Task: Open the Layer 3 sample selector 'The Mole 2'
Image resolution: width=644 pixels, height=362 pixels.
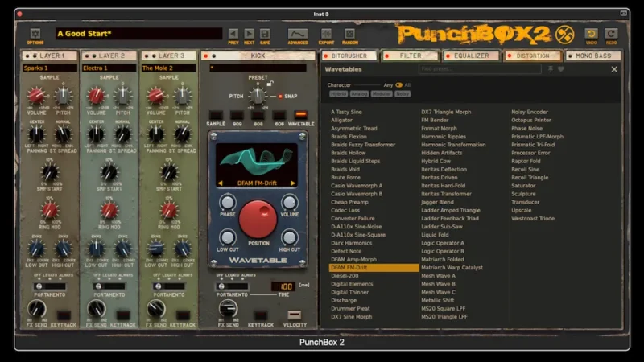Action: pyautogui.click(x=168, y=68)
